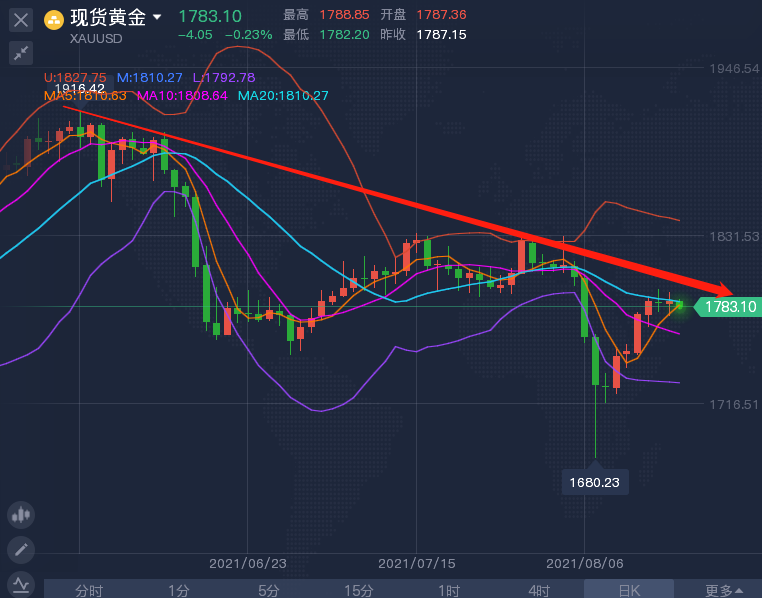Switch to the 1分 timeframe tab

[x=179, y=590]
